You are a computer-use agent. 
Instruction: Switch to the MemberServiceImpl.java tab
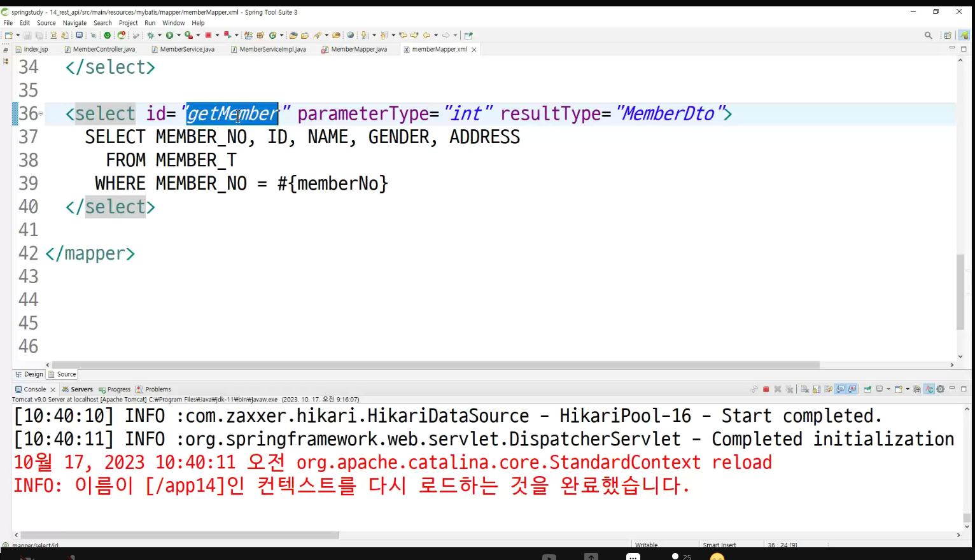pos(269,49)
